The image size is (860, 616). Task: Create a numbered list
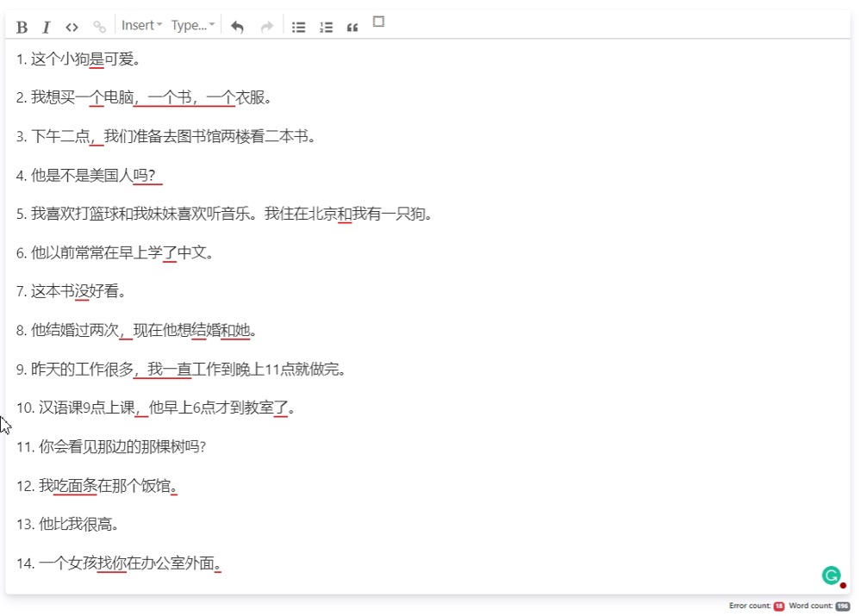[x=326, y=27]
